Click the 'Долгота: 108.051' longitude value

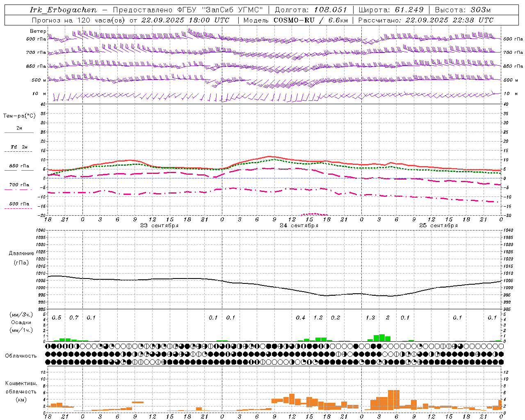point(311,10)
